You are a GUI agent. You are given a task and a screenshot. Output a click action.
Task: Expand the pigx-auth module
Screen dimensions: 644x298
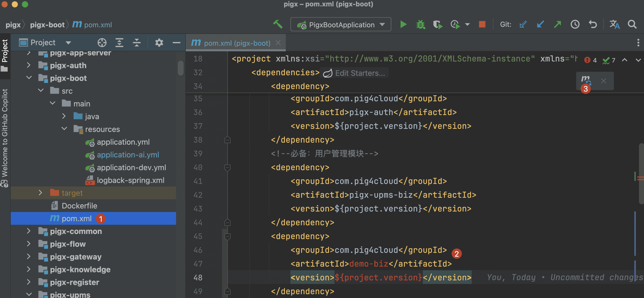(x=29, y=65)
